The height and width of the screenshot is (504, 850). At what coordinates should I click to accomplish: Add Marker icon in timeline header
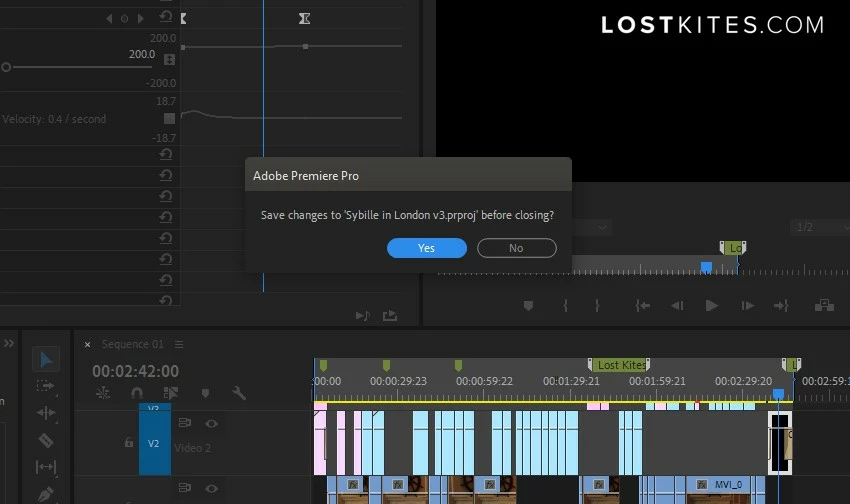coord(205,393)
